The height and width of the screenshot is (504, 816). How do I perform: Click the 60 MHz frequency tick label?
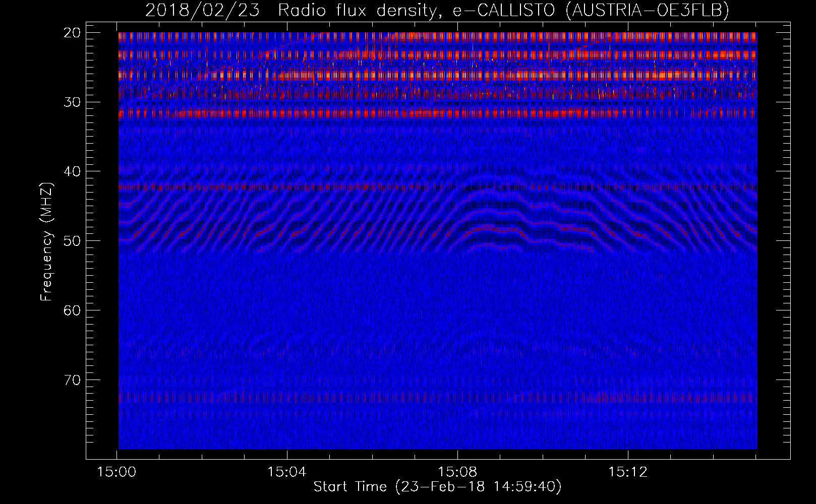point(73,310)
